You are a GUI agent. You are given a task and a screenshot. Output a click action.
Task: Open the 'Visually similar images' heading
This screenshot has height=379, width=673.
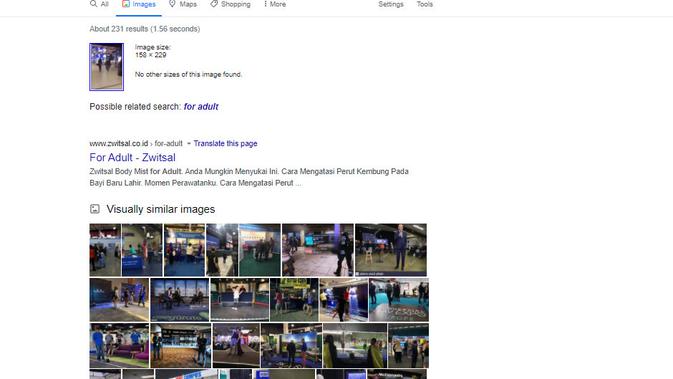(x=161, y=209)
